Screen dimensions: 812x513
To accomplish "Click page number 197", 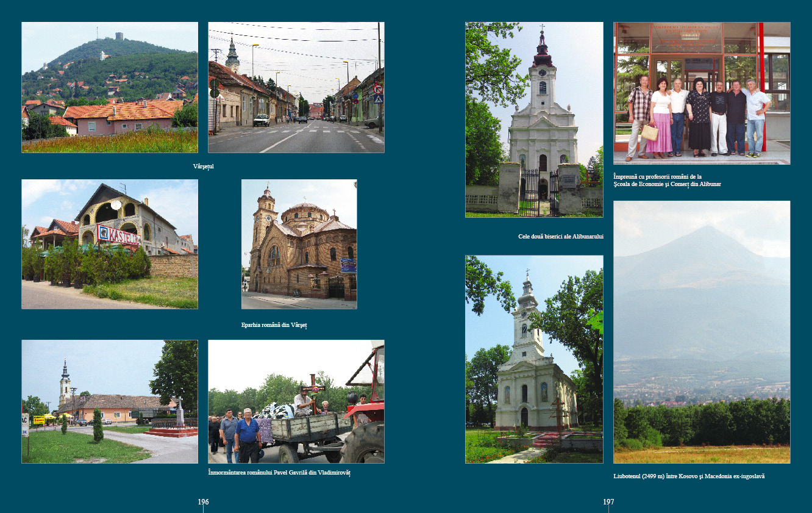I will [608, 502].
